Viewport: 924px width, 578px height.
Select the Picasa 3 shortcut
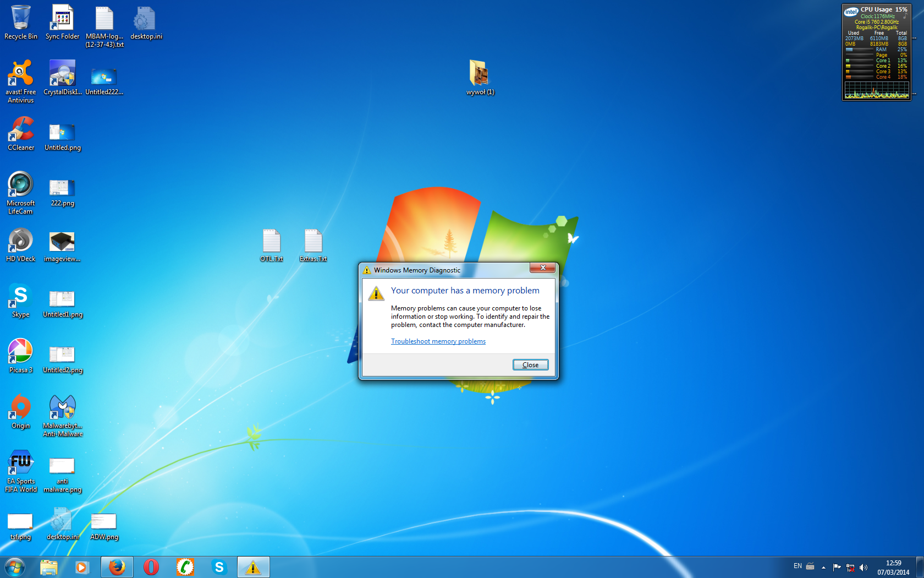click(21, 356)
